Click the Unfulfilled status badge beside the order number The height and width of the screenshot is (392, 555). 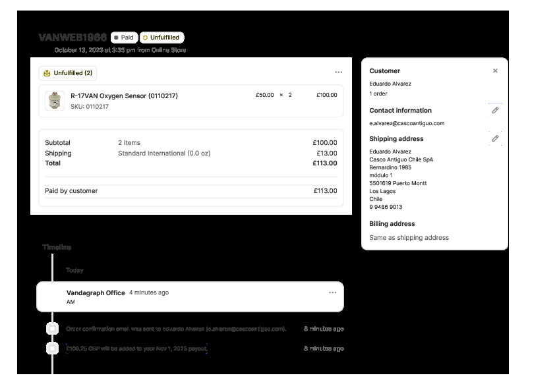click(x=162, y=38)
